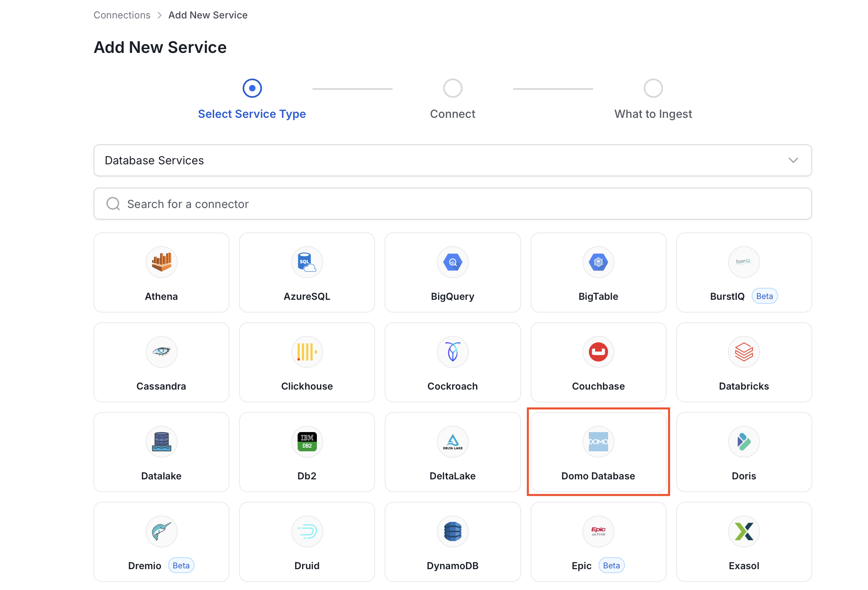Viewport: 868px width, 590px height.
Task: Click the Doris card label
Action: pyautogui.click(x=744, y=476)
